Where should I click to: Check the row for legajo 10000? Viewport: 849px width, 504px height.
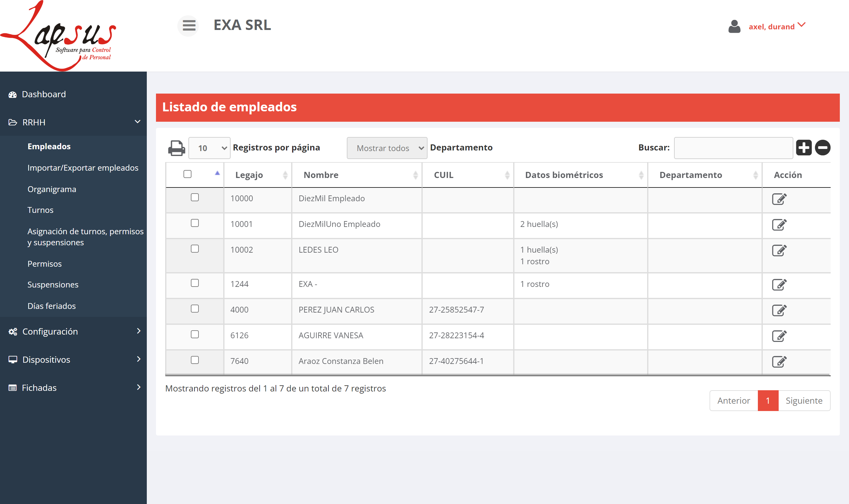coord(195,197)
